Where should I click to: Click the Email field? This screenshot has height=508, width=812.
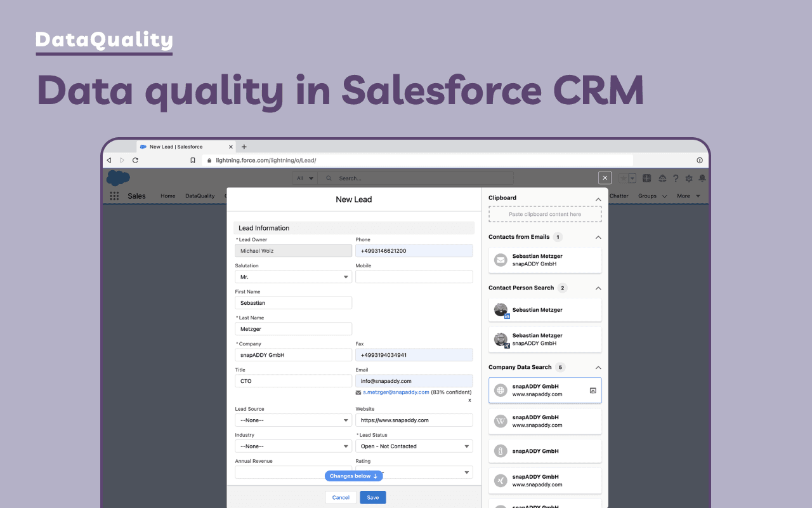414,381
